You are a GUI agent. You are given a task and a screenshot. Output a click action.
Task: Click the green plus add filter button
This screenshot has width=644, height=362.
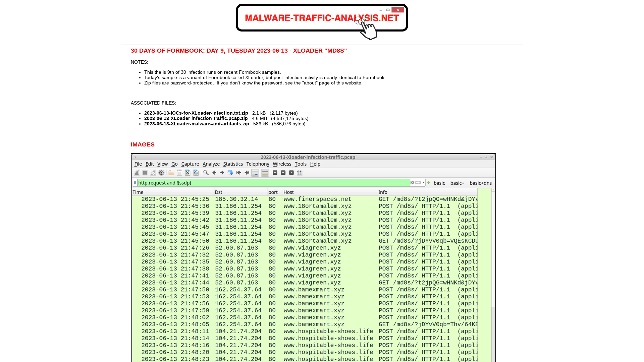point(428,183)
